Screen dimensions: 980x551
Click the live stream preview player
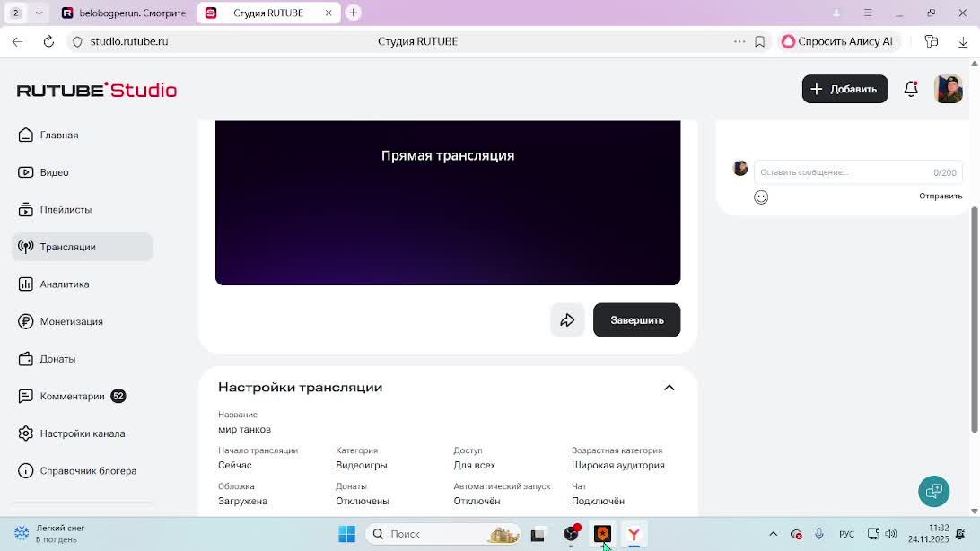click(448, 203)
